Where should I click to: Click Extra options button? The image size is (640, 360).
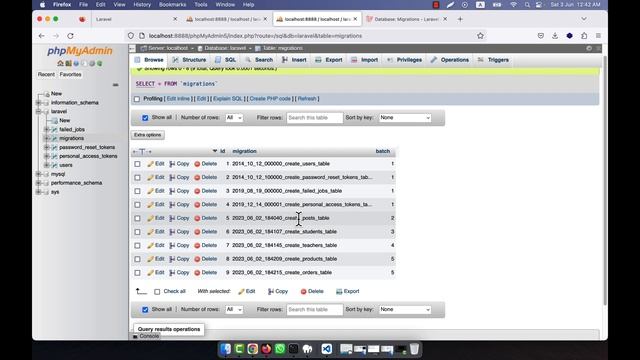click(148, 135)
